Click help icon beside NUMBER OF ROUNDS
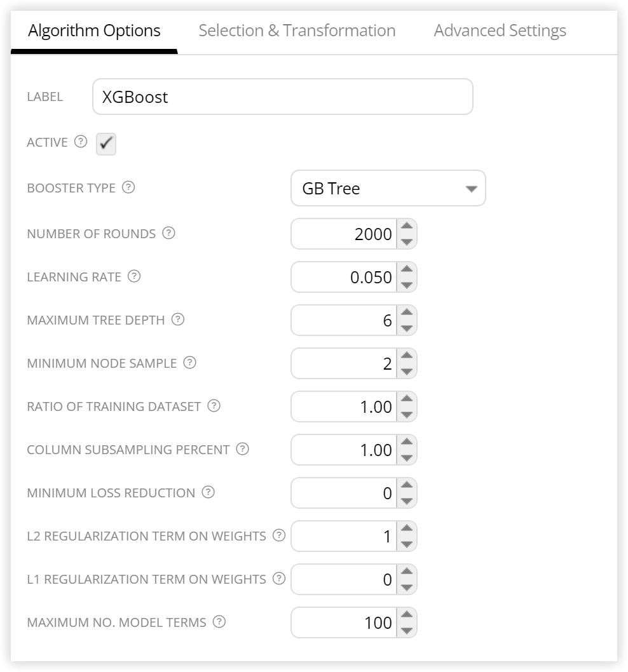Image resolution: width=628 pixels, height=672 pixels. tap(168, 233)
